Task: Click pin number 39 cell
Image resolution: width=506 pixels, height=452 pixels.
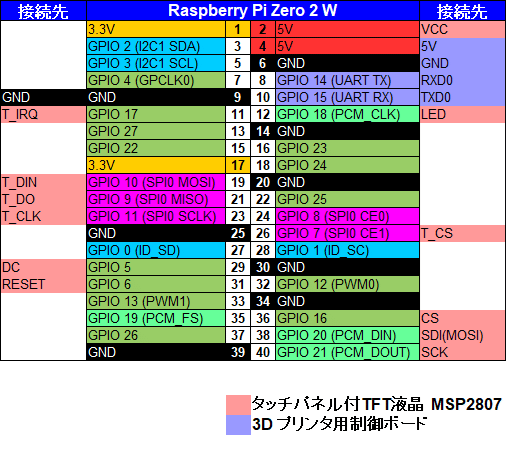Action: pos(238,352)
